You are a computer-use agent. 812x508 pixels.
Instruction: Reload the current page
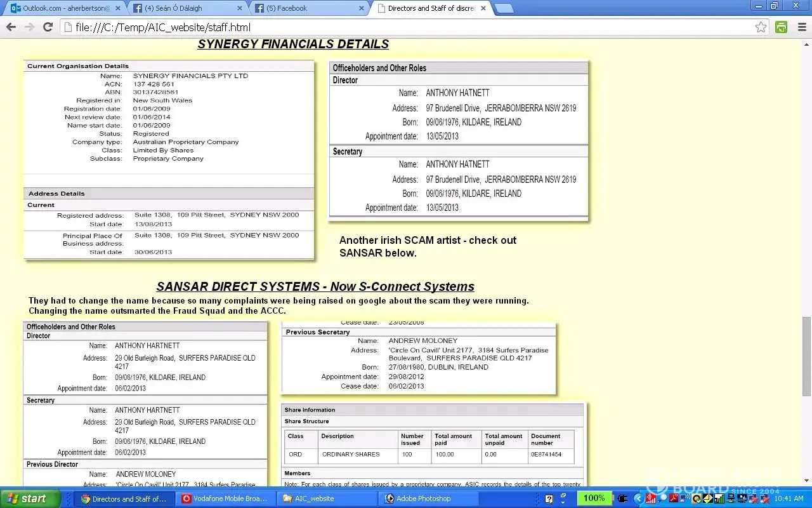point(48,27)
